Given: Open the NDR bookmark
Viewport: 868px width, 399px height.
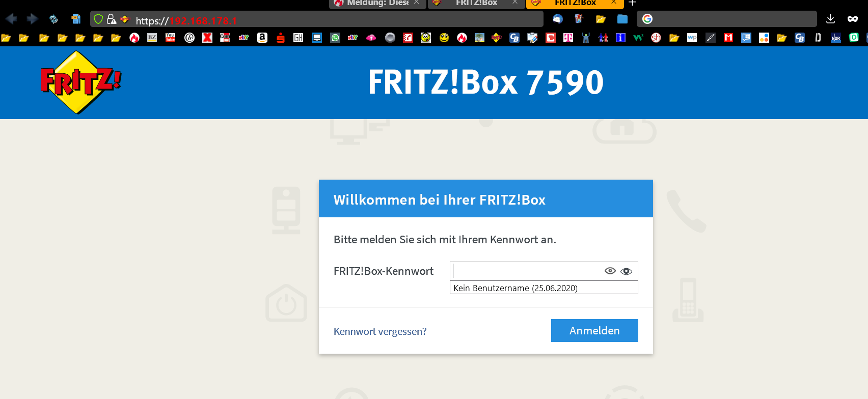Looking at the screenshot, I should pyautogui.click(x=836, y=38).
